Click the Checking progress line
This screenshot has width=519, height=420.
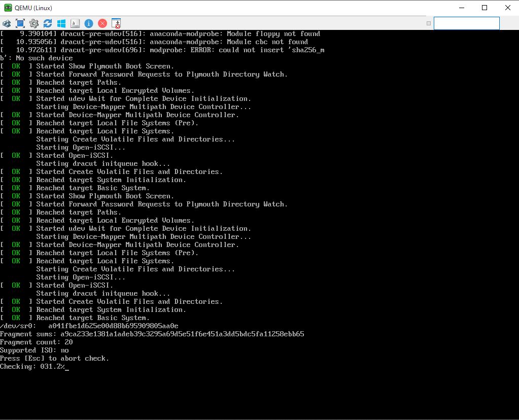tap(34, 366)
